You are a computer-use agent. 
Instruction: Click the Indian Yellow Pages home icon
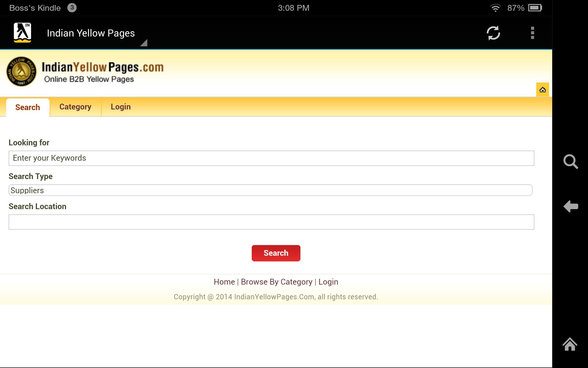543,90
